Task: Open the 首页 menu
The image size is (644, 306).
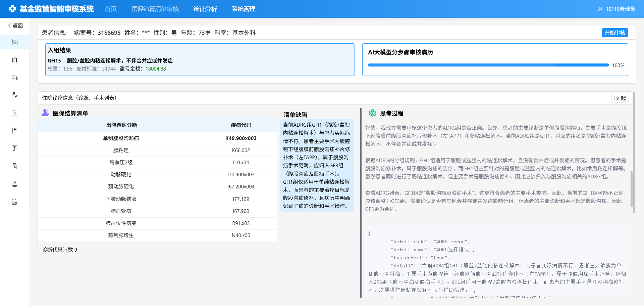Action: [111, 9]
